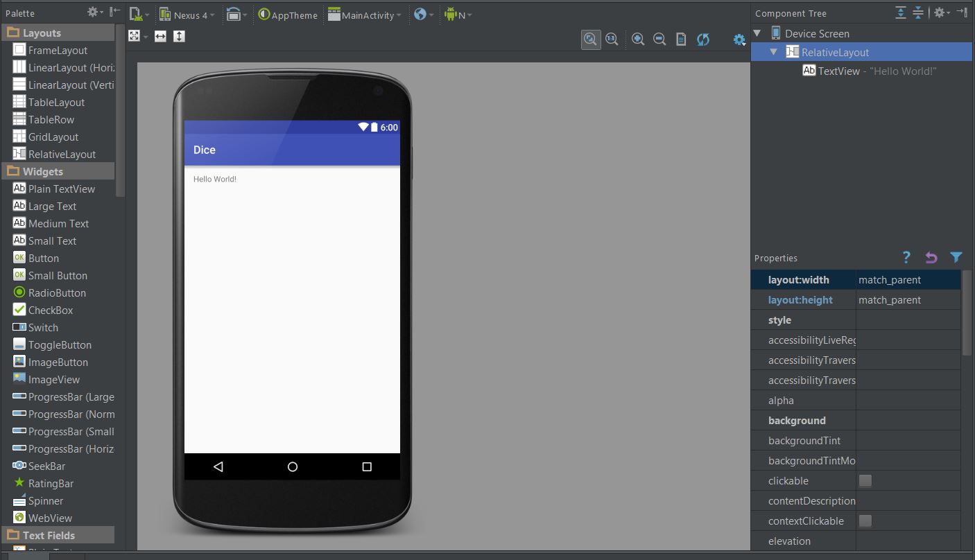Click the elevation property row
The width and height of the screenshot is (975, 560).
(856, 541)
